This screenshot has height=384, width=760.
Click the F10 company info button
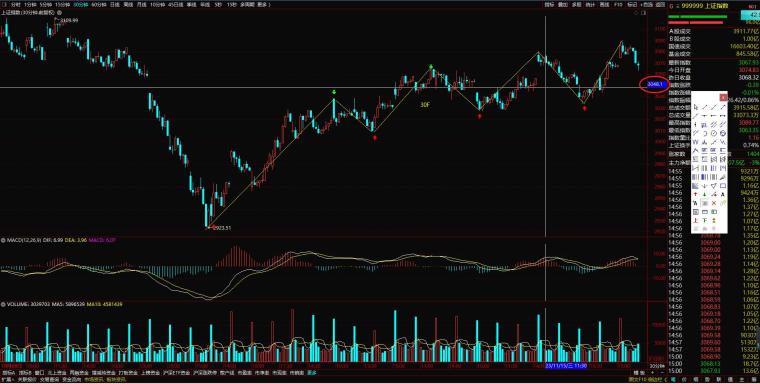point(618,5)
